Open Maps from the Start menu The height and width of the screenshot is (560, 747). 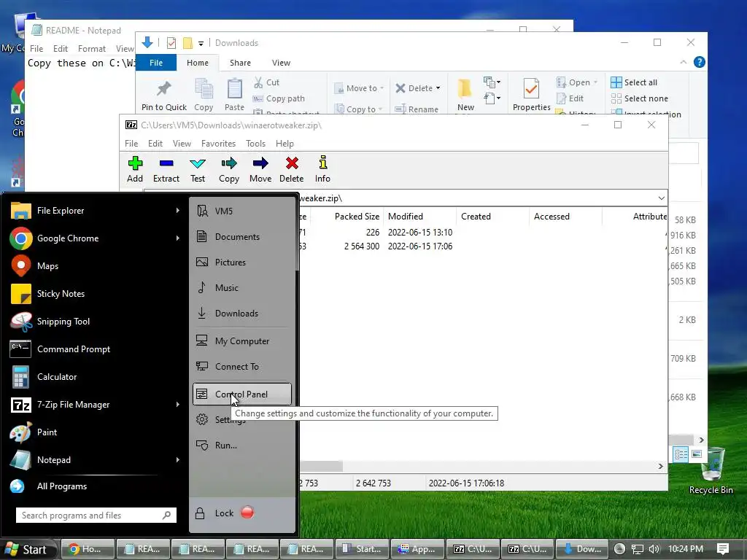point(96,265)
